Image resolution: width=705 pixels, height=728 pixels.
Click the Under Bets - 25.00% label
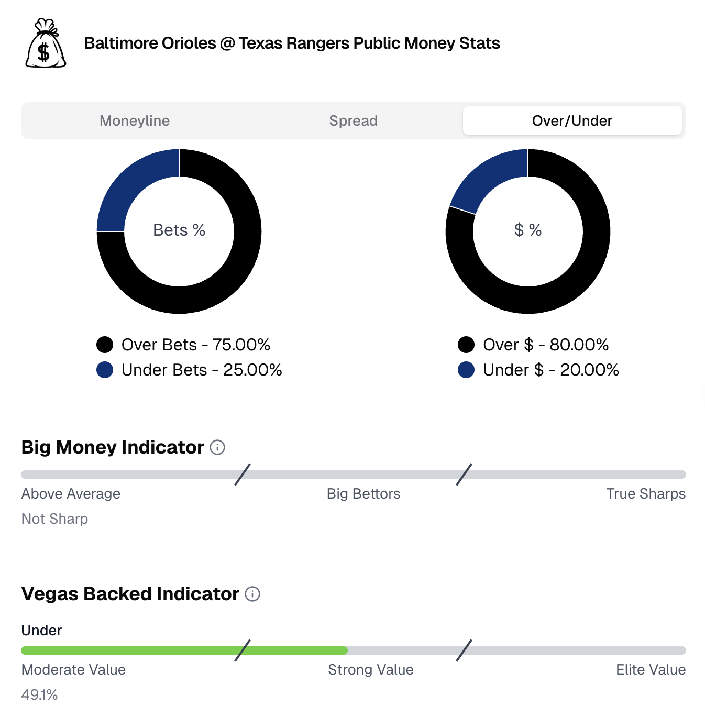click(x=202, y=370)
